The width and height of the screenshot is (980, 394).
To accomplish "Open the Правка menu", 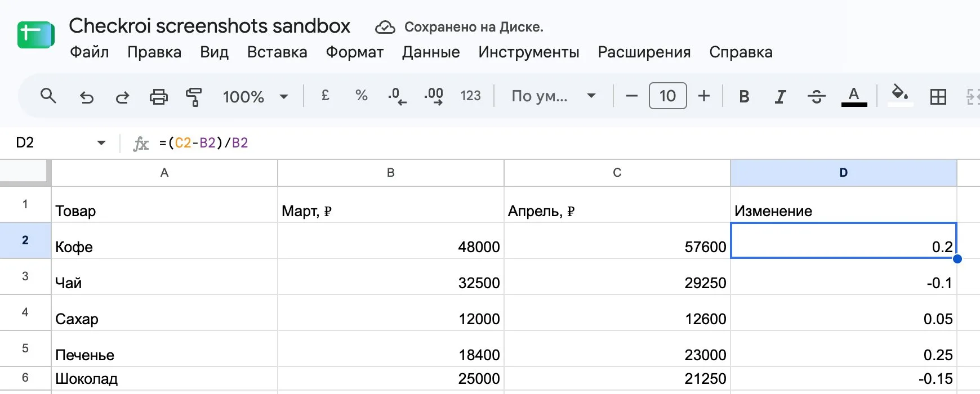I will (x=154, y=52).
